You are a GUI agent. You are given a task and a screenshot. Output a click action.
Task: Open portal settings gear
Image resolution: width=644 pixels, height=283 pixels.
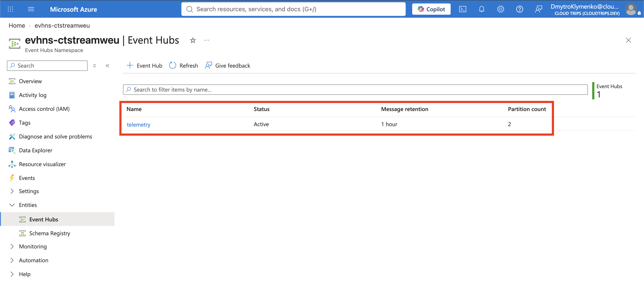click(x=500, y=9)
